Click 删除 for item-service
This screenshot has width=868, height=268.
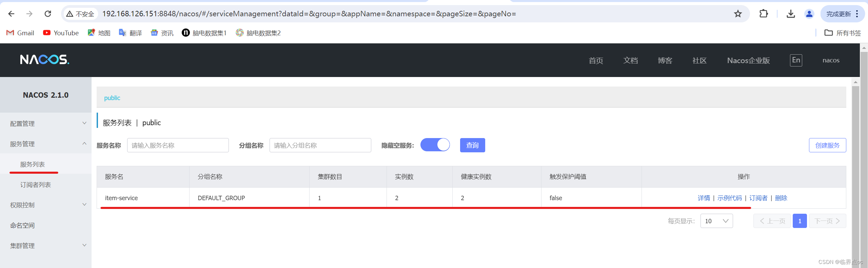[781, 198]
